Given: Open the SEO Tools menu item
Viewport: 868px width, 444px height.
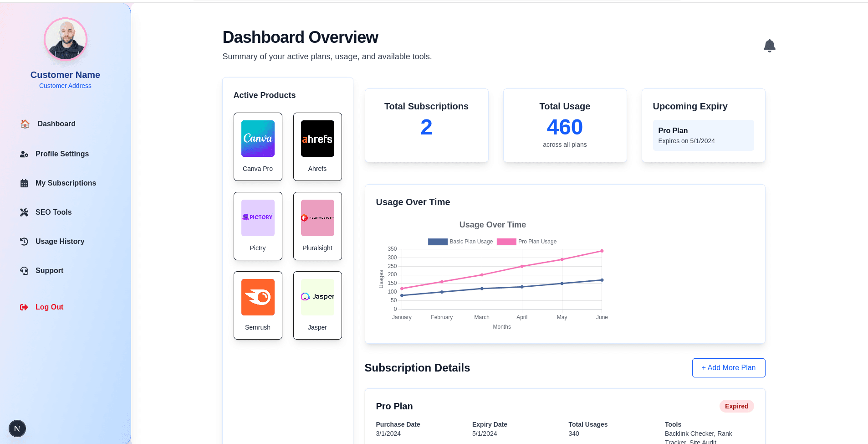Looking at the screenshot, I should coord(53,212).
